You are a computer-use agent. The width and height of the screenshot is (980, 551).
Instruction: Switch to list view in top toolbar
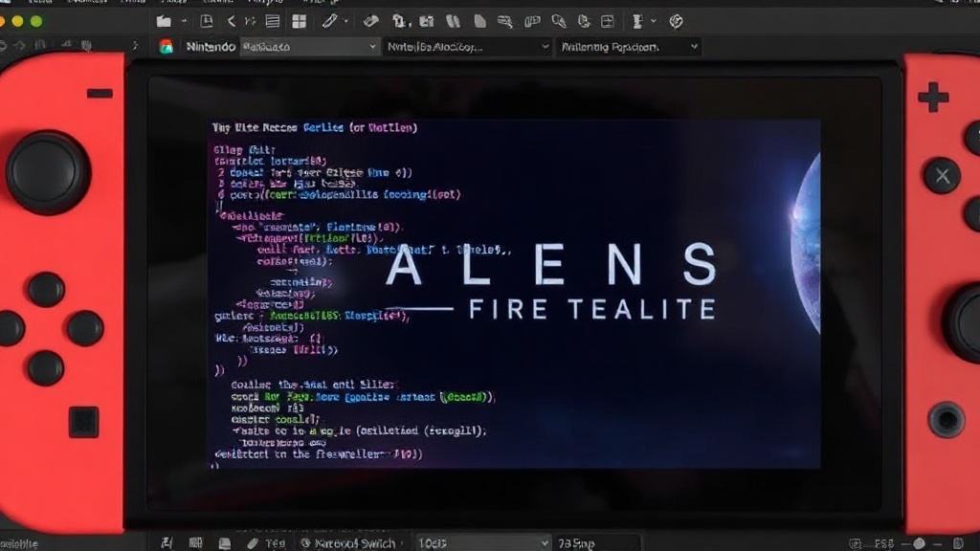pyautogui.click(x=273, y=21)
